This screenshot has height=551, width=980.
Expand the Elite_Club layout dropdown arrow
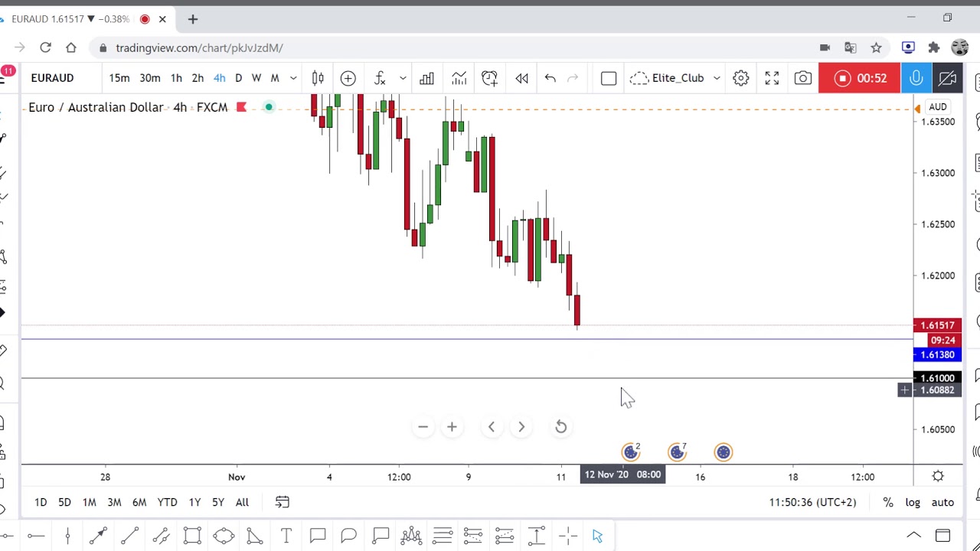click(717, 78)
